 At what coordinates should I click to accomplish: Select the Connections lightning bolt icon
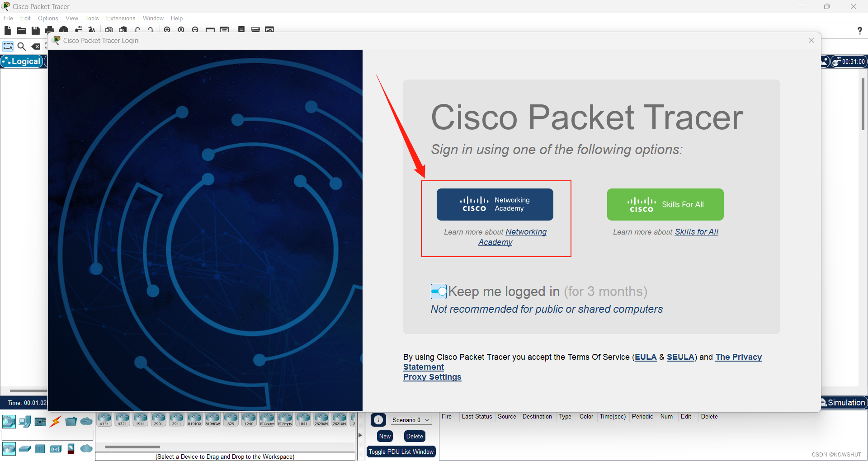point(56,422)
